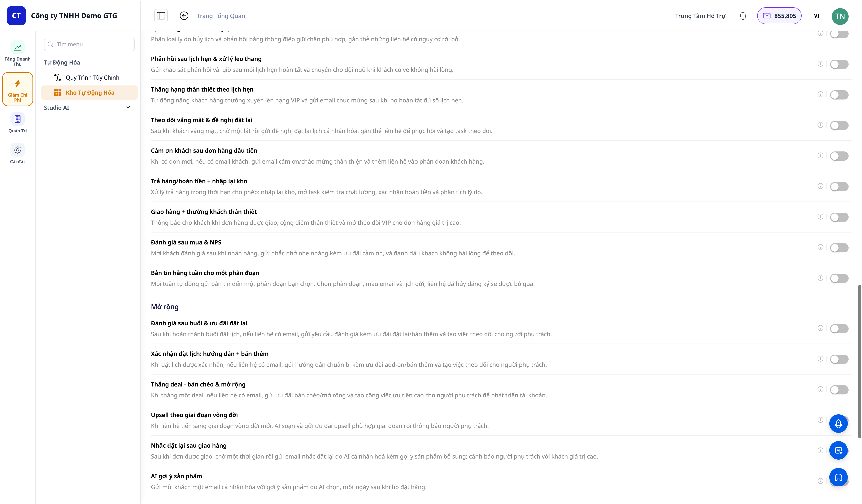
Task: Click the CT company logo
Action: pos(16,16)
